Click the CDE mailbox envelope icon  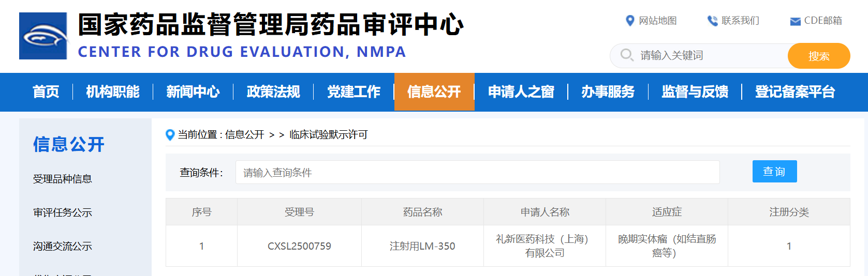(x=795, y=21)
